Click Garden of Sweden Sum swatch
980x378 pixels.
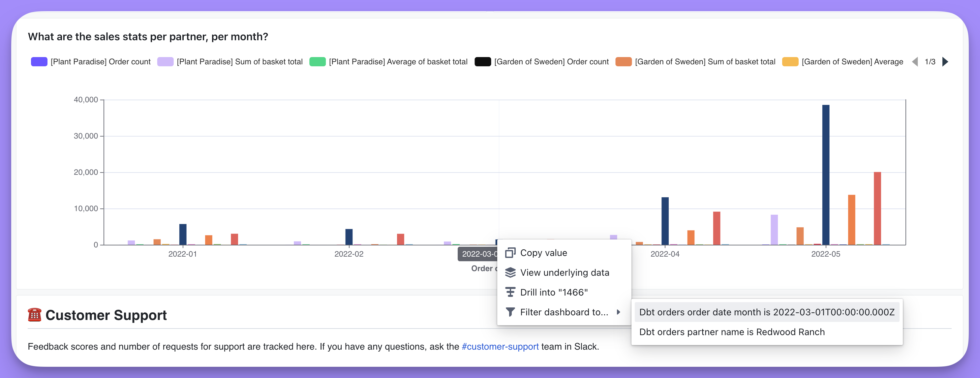point(624,62)
